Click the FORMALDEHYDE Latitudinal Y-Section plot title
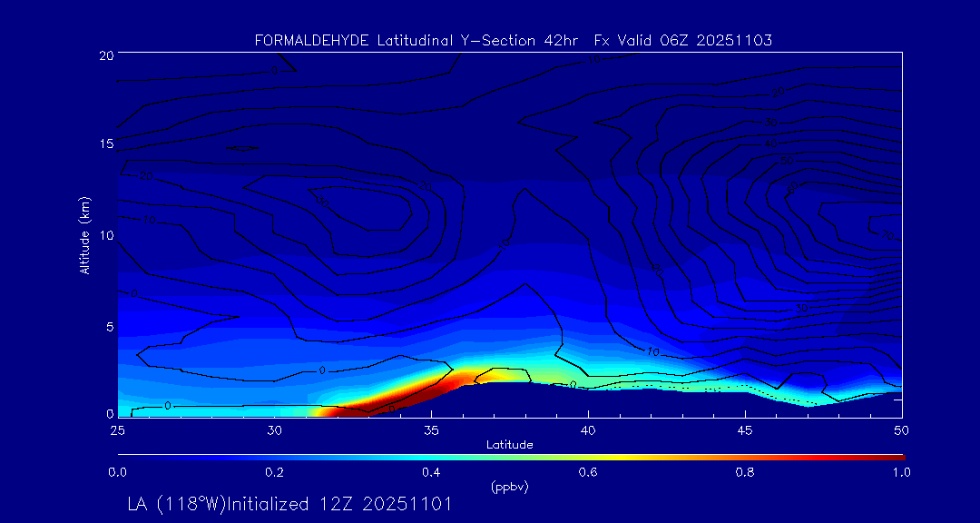Image resolution: width=980 pixels, height=523 pixels. [x=514, y=41]
